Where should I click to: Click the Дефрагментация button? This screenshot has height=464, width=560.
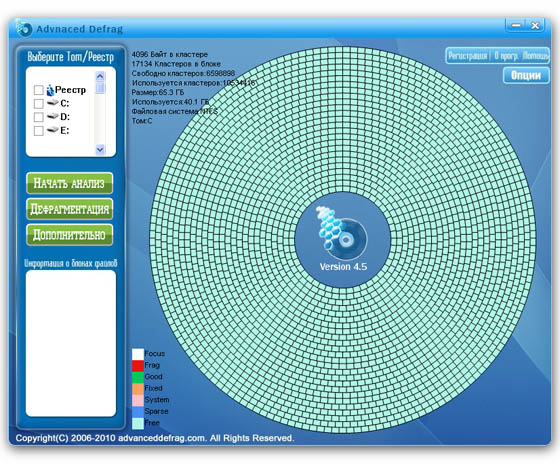pos(70,209)
